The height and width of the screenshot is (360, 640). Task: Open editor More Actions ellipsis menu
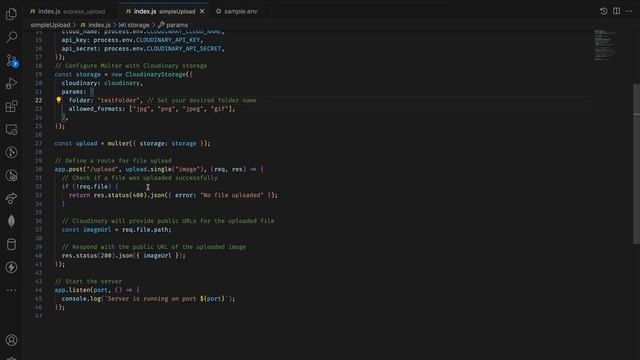click(629, 11)
